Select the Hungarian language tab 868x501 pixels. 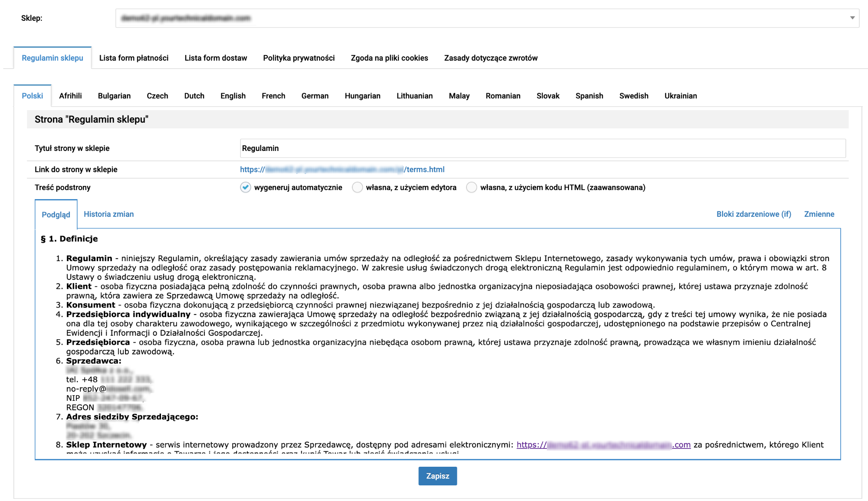coord(362,96)
